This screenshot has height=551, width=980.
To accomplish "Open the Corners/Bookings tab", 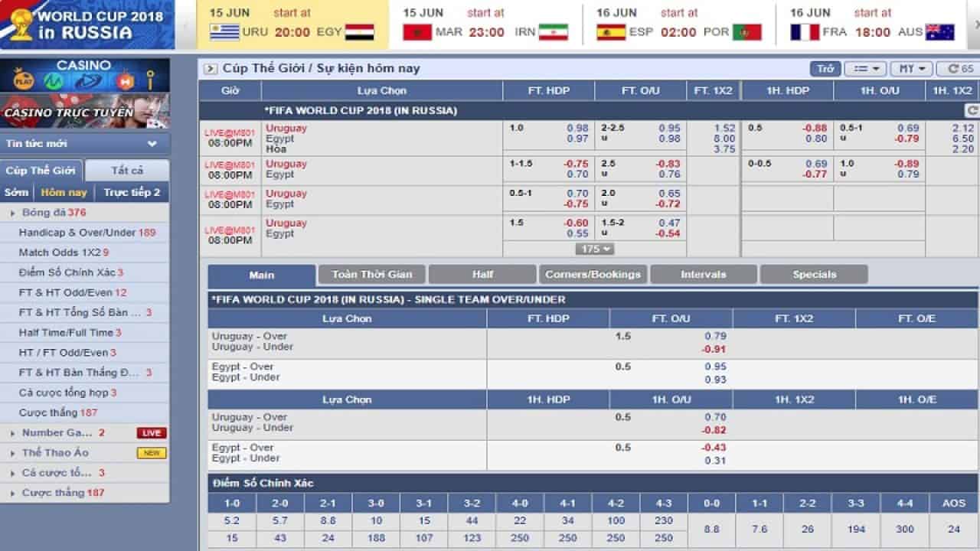I will (593, 274).
